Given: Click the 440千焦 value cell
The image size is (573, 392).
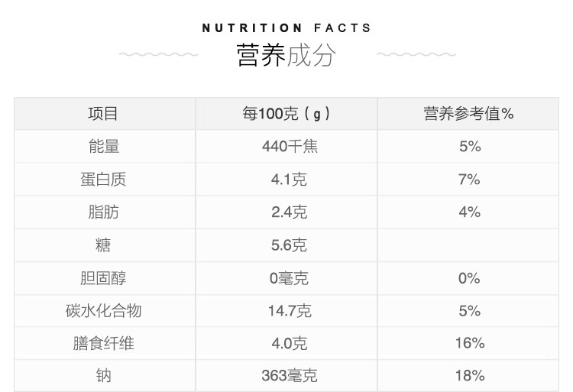Looking at the screenshot, I should (290, 146).
